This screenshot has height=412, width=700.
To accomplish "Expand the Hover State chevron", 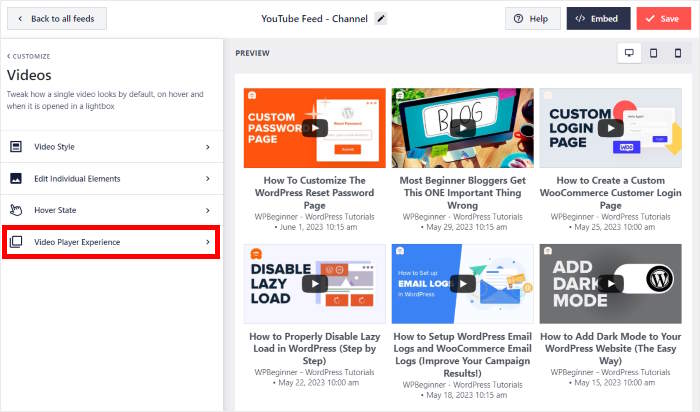I will 208,210.
